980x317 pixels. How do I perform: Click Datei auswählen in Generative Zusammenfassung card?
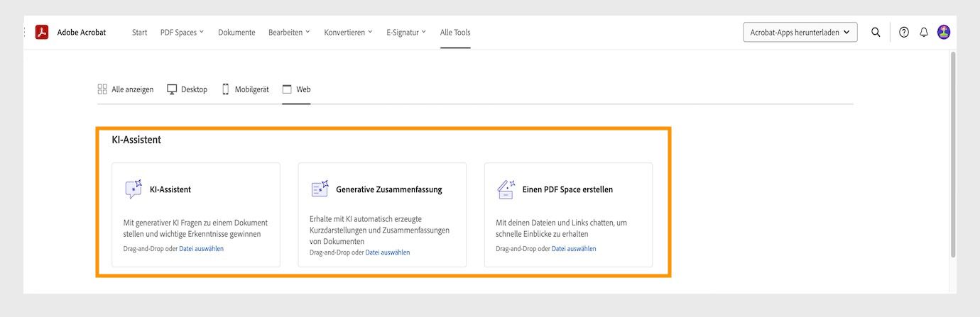388,252
